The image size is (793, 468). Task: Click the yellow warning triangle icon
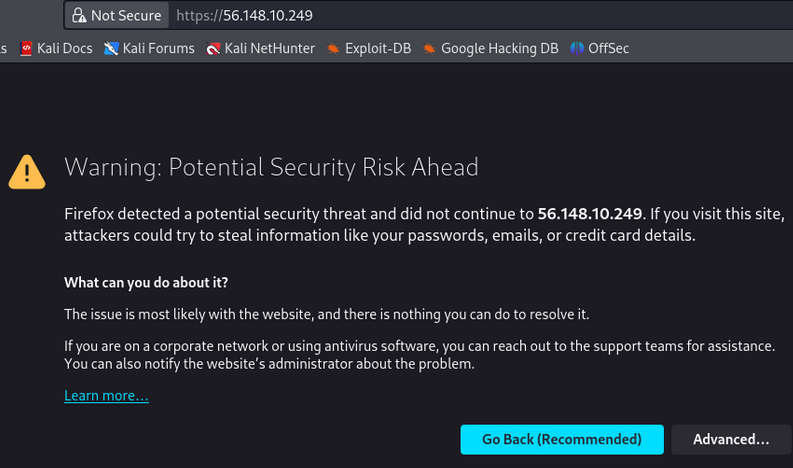click(x=27, y=173)
